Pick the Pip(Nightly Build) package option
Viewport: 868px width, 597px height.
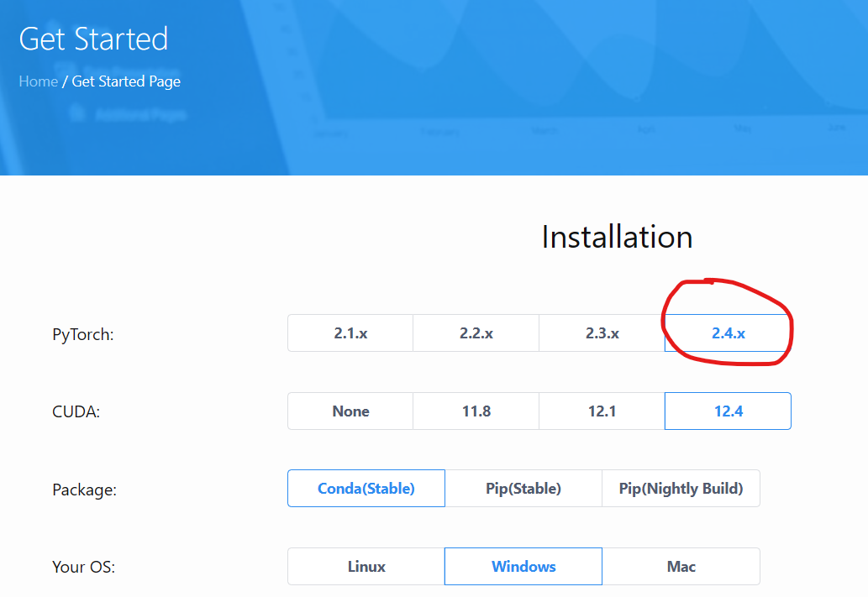pyautogui.click(x=681, y=489)
